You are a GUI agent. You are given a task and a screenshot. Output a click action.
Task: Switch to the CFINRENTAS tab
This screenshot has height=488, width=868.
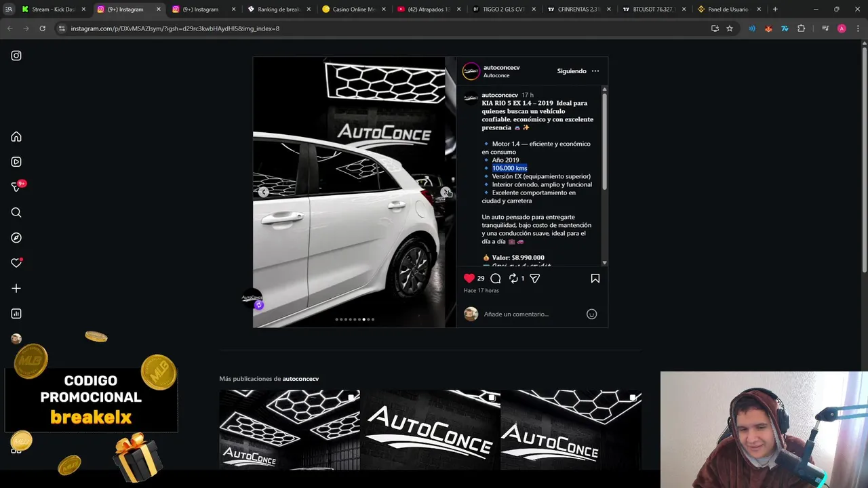click(578, 9)
